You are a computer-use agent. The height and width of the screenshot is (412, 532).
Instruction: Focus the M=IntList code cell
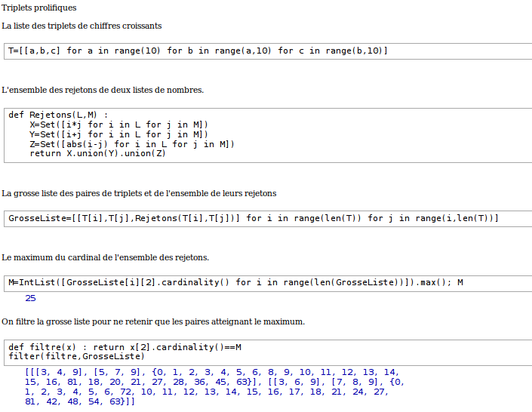coord(235,282)
